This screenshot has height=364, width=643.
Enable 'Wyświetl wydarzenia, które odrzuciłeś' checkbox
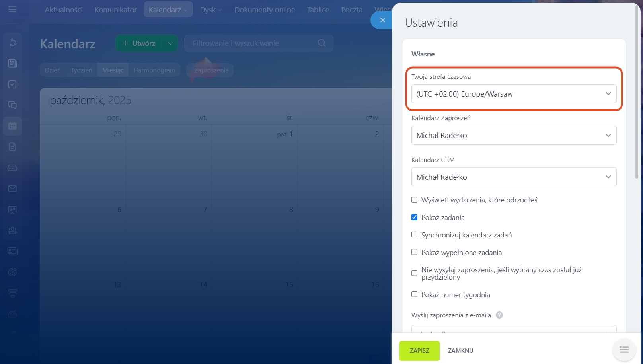[x=414, y=200]
